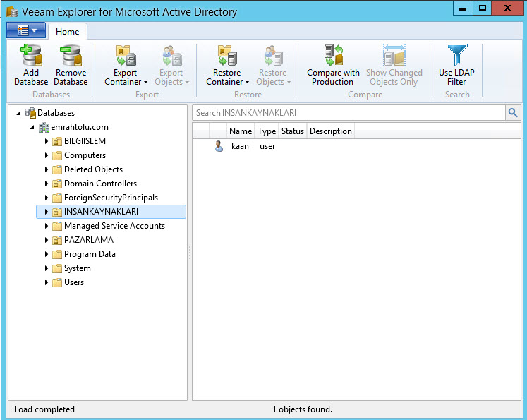The image size is (527, 420).
Task: Expand the Managed Service Accounts node
Action: point(47,226)
